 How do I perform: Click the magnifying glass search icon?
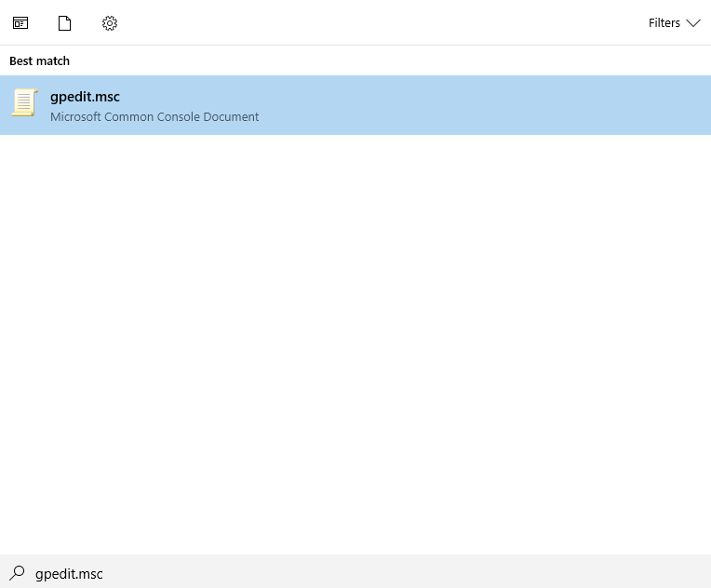(x=18, y=573)
